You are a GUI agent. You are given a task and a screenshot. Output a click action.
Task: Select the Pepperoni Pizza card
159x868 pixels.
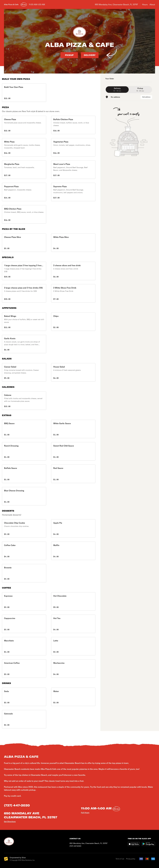(24, 192)
